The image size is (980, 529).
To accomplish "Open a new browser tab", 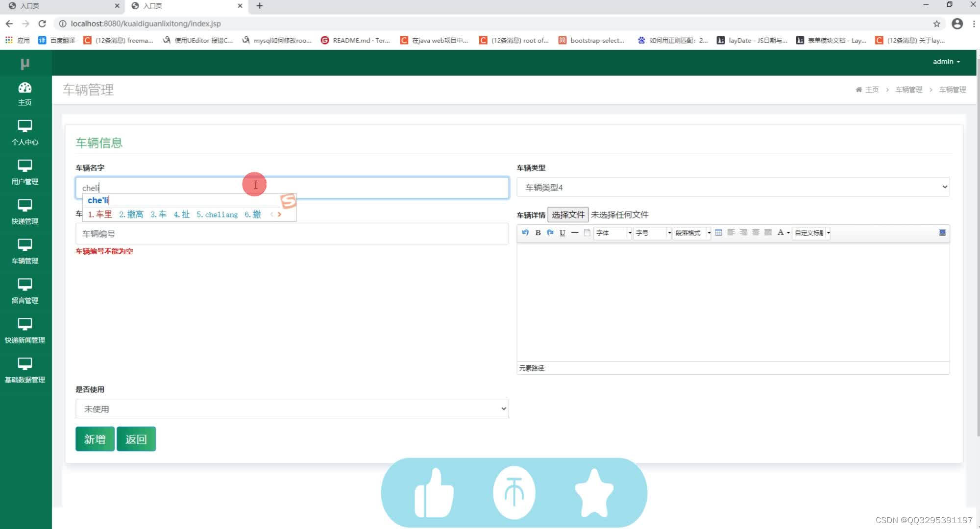I will click(260, 6).
